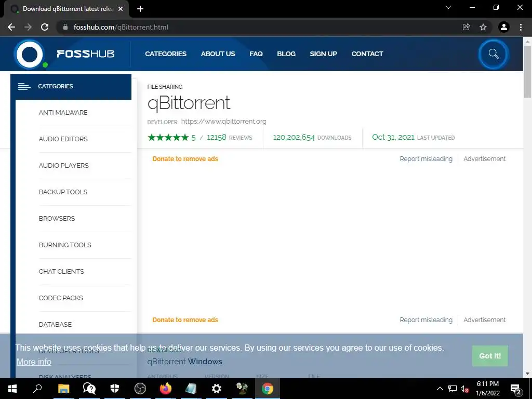Click the categories hamburger icon in sidebar
Screen dimensions: 532x399
coord(24,87)
